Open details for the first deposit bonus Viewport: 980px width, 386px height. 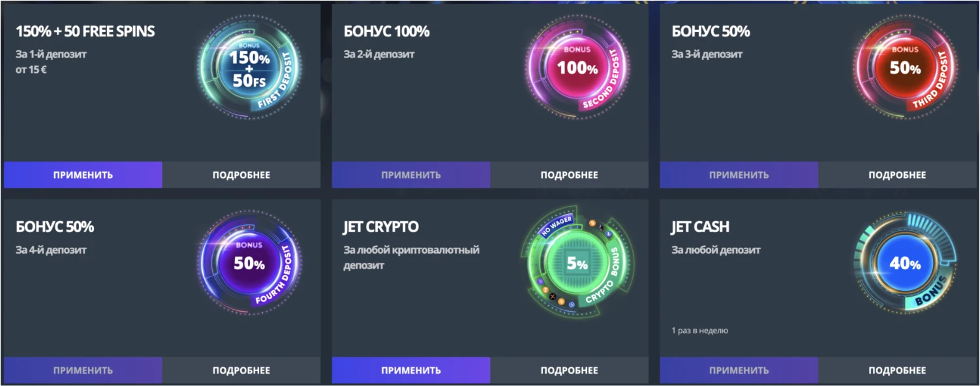241,175
